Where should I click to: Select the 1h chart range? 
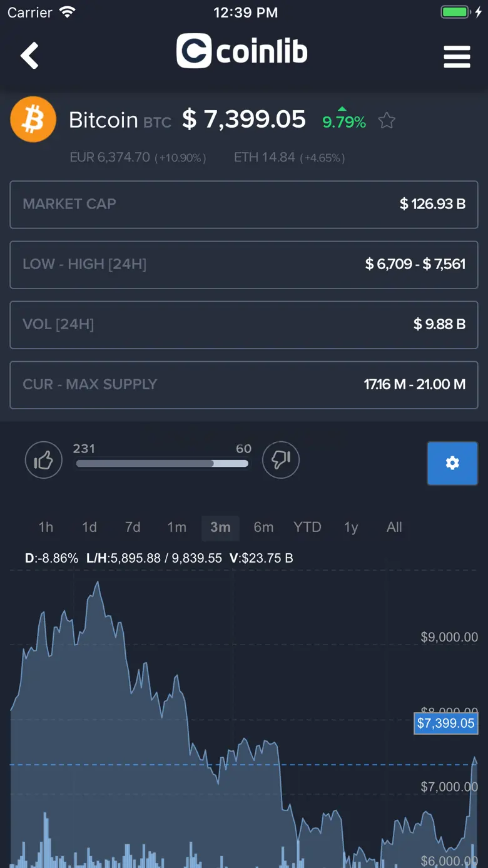click(46, 528)
